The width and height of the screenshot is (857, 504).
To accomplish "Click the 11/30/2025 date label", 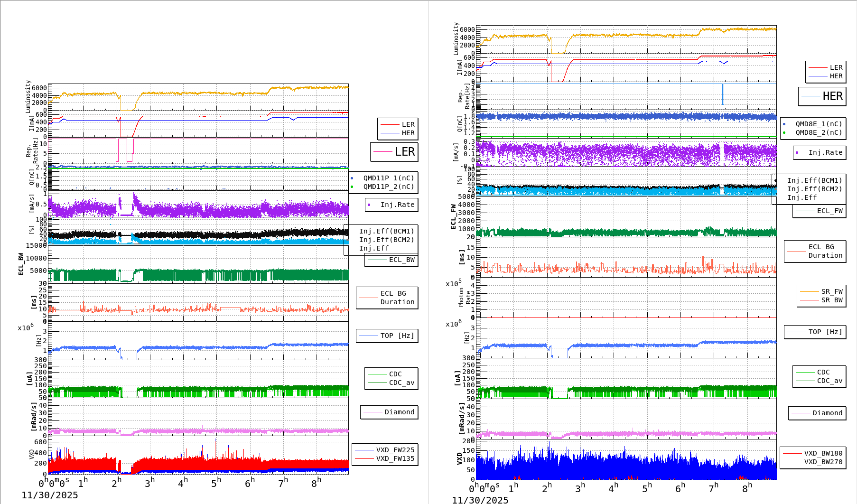I will coord(50,495).
